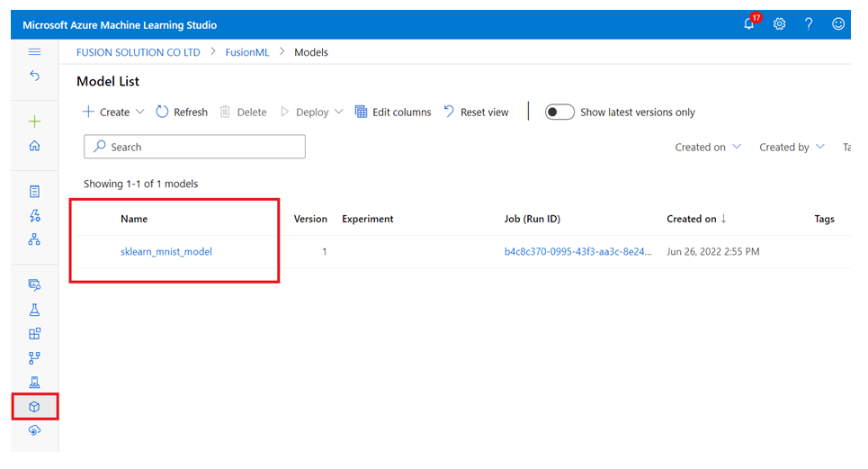The height and width of the screenshot is (469, 868).
Task: Expand the Create dropdown chevron
Action: (140, 112)
